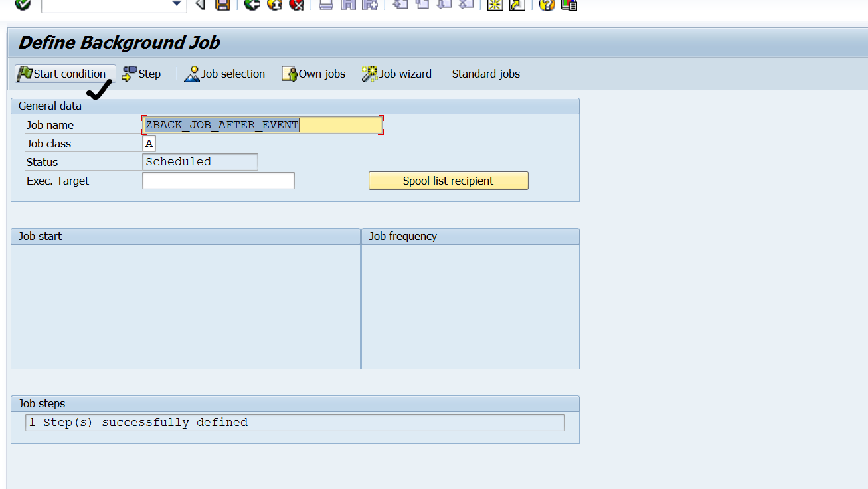Open Help with the question mark icon
868x489 pixels.
click(547, 4)
